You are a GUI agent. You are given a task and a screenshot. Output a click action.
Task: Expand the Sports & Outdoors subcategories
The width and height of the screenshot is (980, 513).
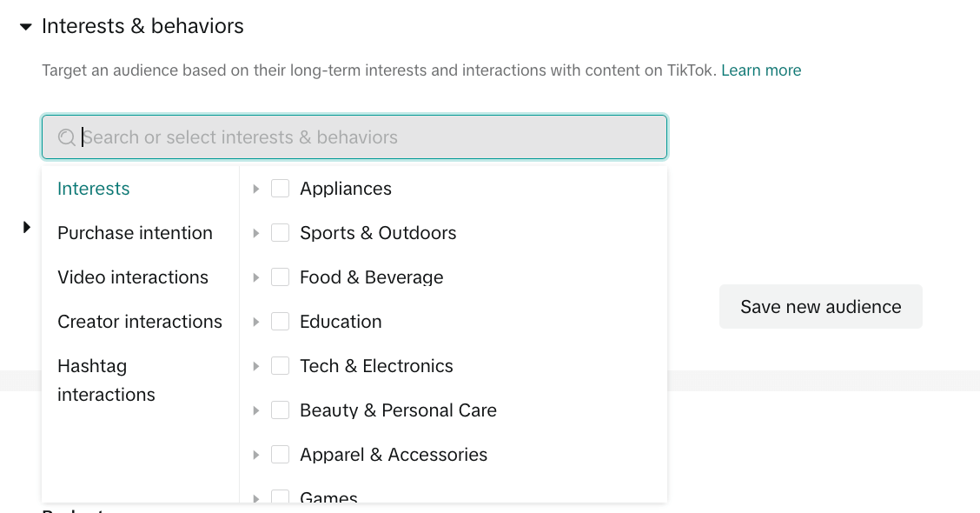[255, 233]
